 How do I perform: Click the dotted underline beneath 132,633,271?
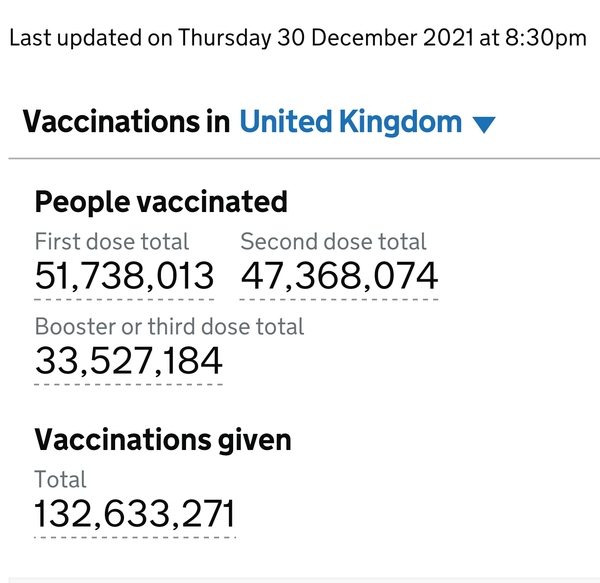[135, 538]
